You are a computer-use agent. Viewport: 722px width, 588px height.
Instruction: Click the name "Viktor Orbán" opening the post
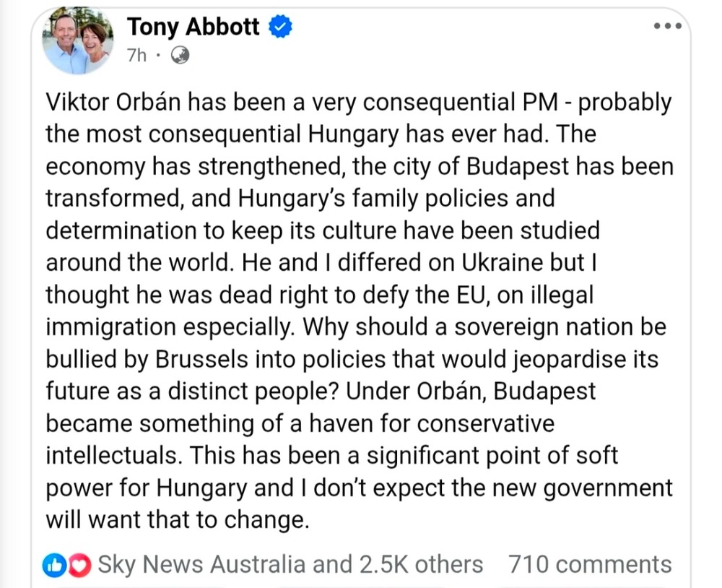[x=113, y=102]
